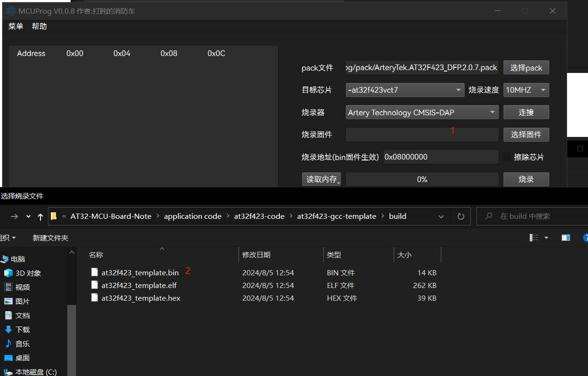This screenshot has width=588, height=376.
Task: Click the at32f423_template.hex file icon
Action: (x=94, y=297)
